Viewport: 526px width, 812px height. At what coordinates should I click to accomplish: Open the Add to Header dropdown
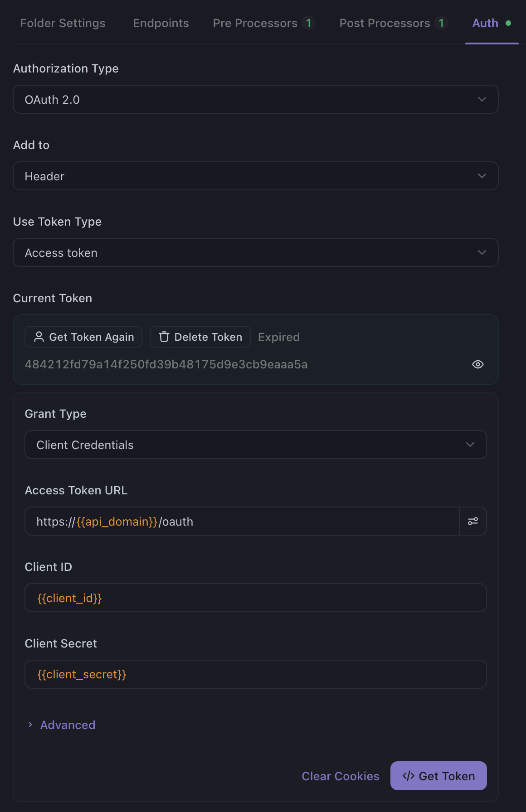[256, 176]
